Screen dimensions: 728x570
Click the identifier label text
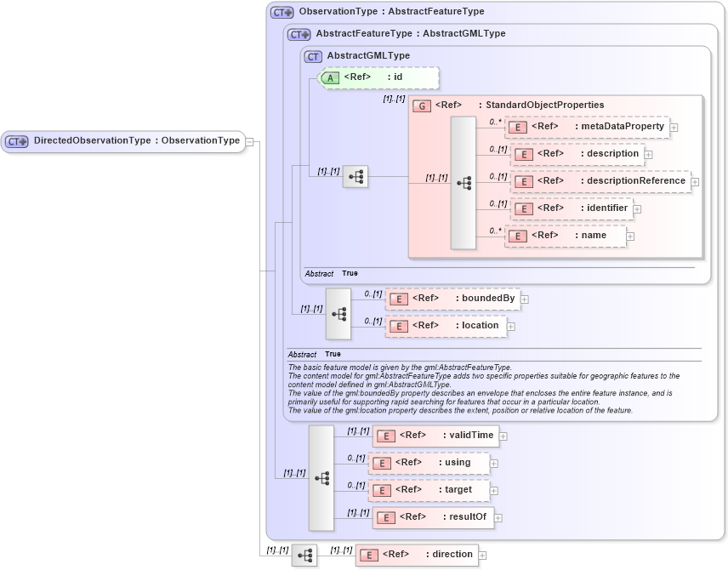[x=607, y=208]
